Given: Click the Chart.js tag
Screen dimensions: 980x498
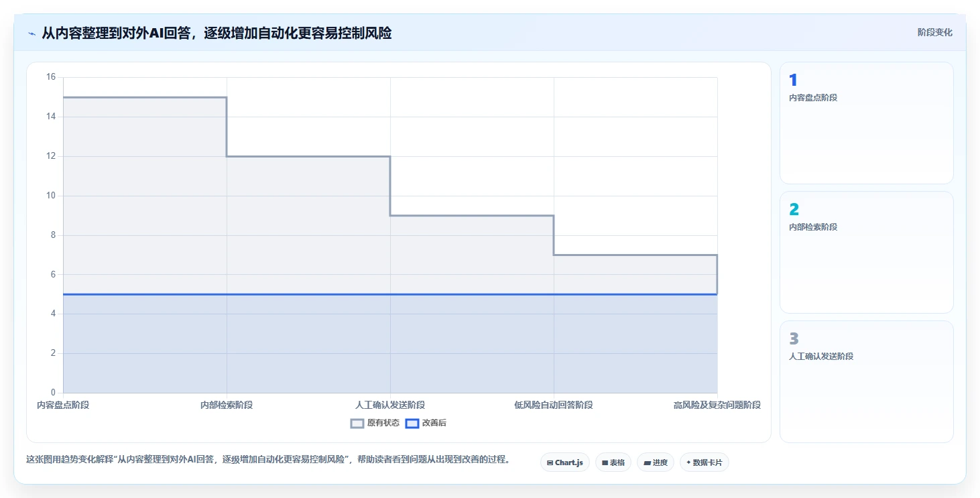Looking at the screenshot, I should tap(565, 462).
